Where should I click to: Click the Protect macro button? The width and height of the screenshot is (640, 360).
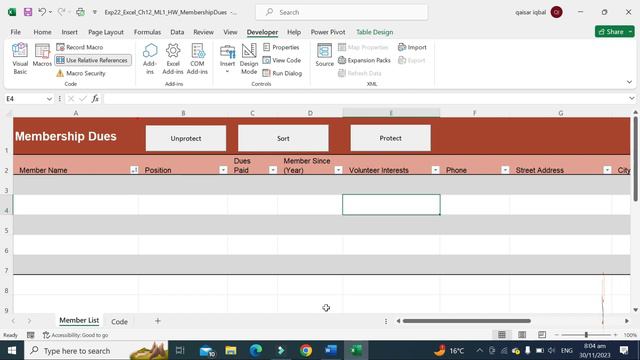pyautogui.click(x=391, y=138)
